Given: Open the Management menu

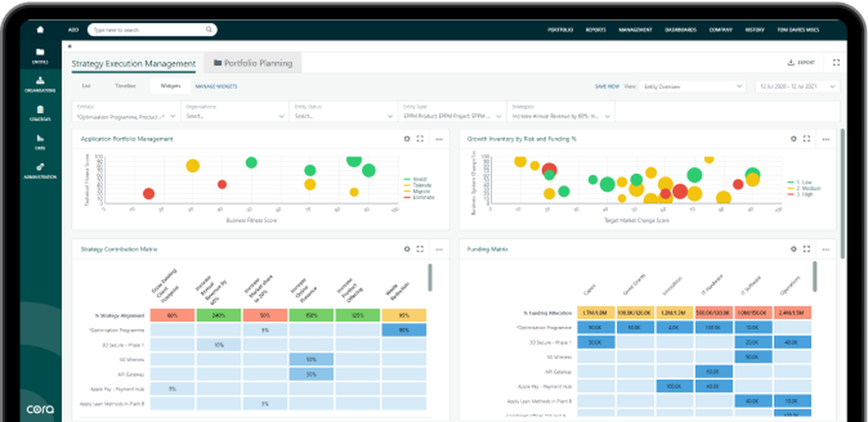Looking at the screenshot, I should (635, 30).
